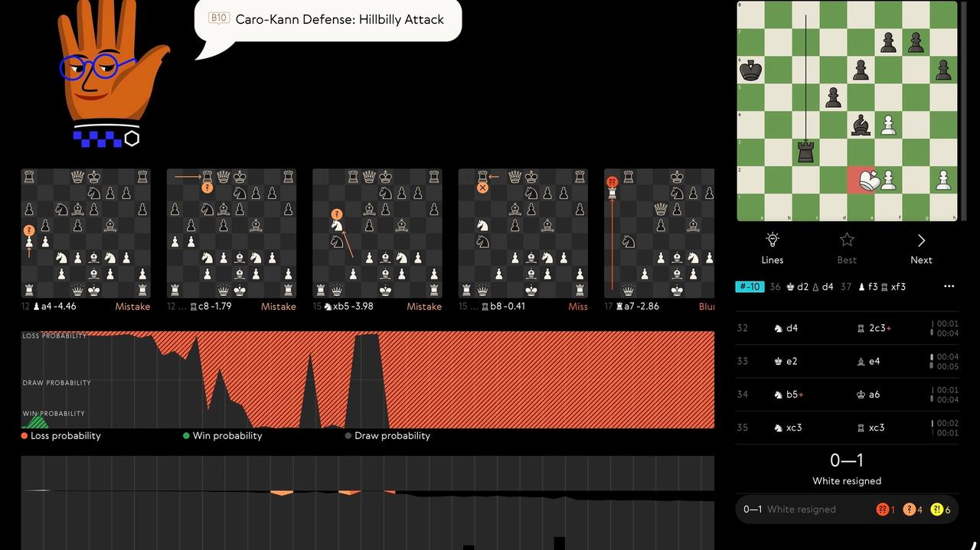Open the Caro-Kann Defense: Hillbilly Attack opening

point(339,19)
